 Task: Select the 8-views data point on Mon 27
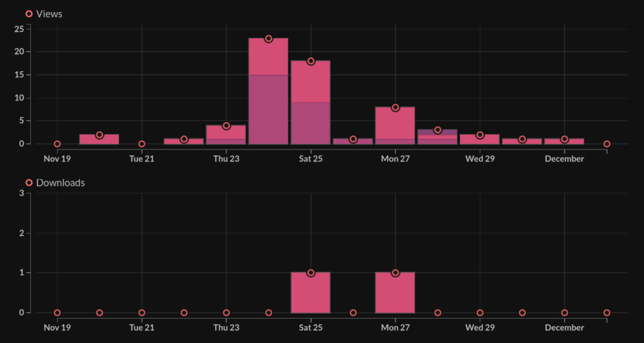396,107
